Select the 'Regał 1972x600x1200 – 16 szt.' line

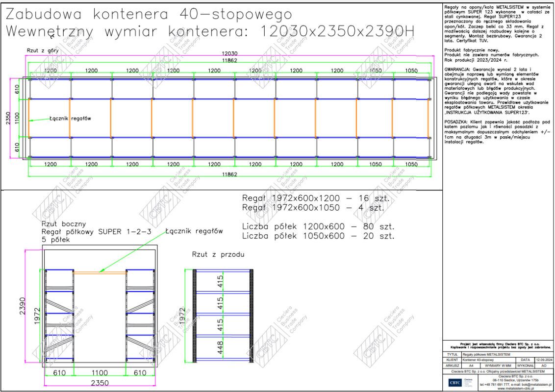click(315, 198)
